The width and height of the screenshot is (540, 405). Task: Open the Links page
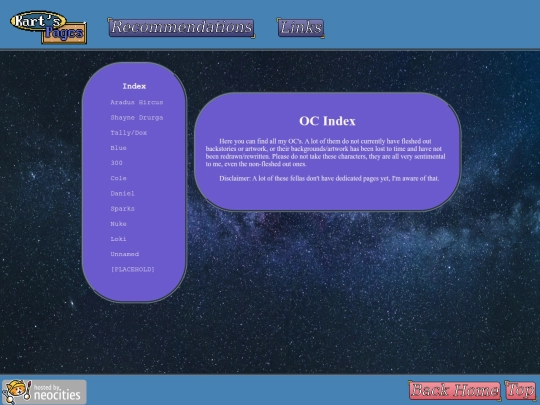[x=301, y=28]
